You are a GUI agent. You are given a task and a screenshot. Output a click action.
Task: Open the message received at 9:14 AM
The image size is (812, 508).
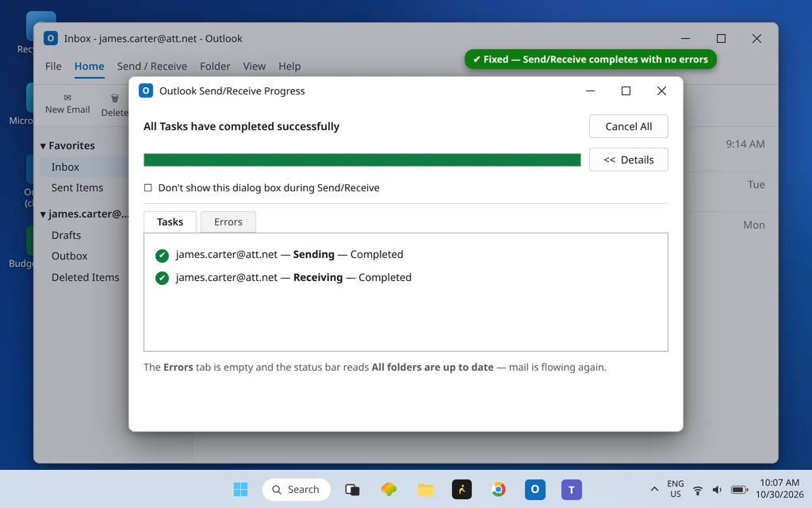745,144
